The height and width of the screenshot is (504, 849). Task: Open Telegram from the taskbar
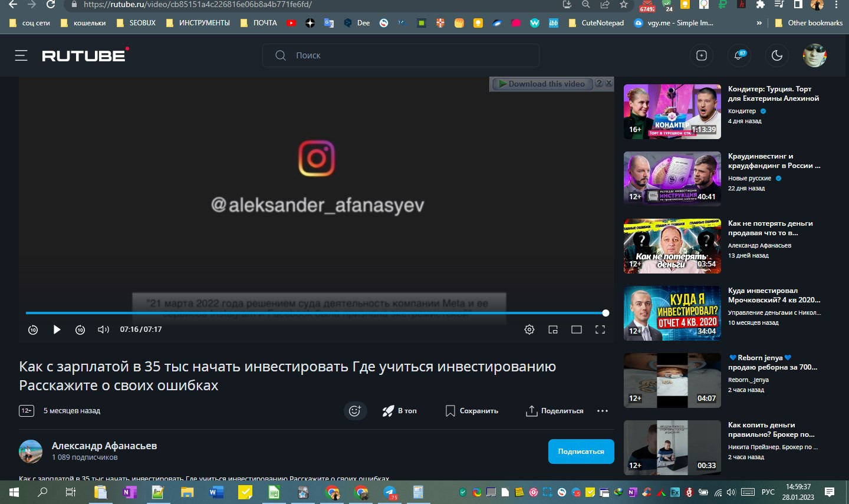pyautogui.click(x=390, y=492)
